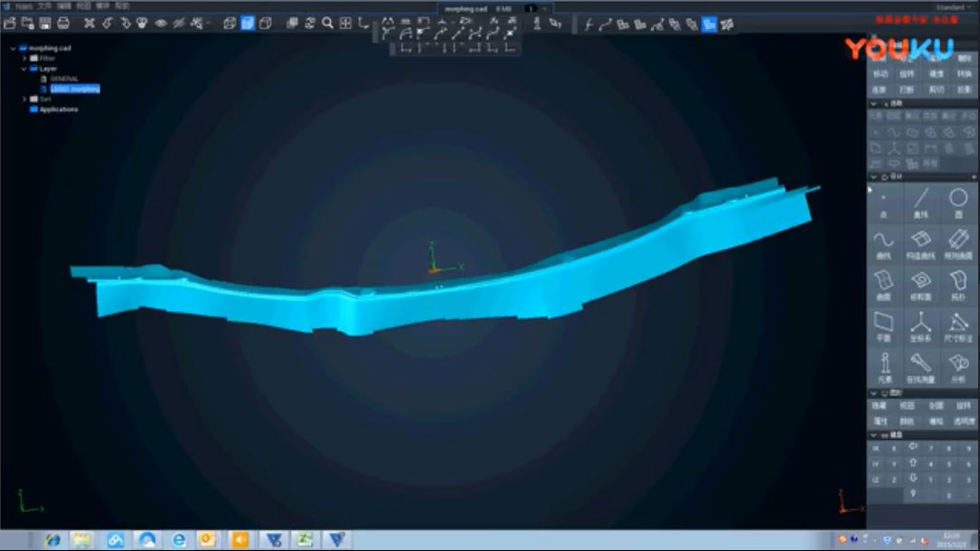Screen dimensions: 980x551
Task: Select the 圆 (circle) design tool
Action: point(958,204)
